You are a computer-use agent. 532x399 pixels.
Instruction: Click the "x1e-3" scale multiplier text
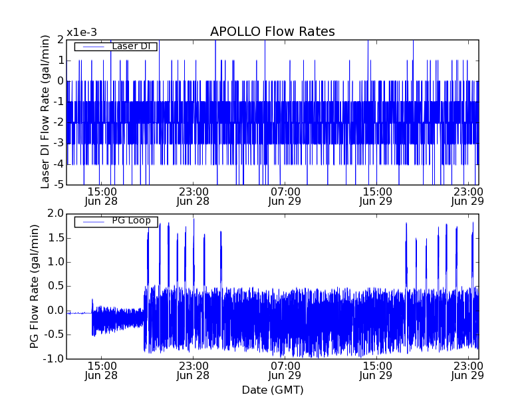[82, 32]
